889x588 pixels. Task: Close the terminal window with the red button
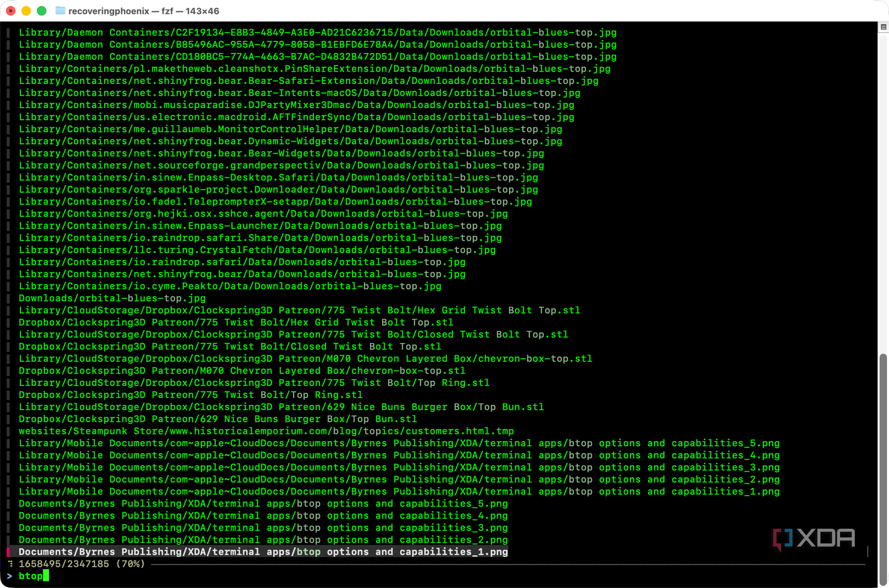(x=11, y=11)
